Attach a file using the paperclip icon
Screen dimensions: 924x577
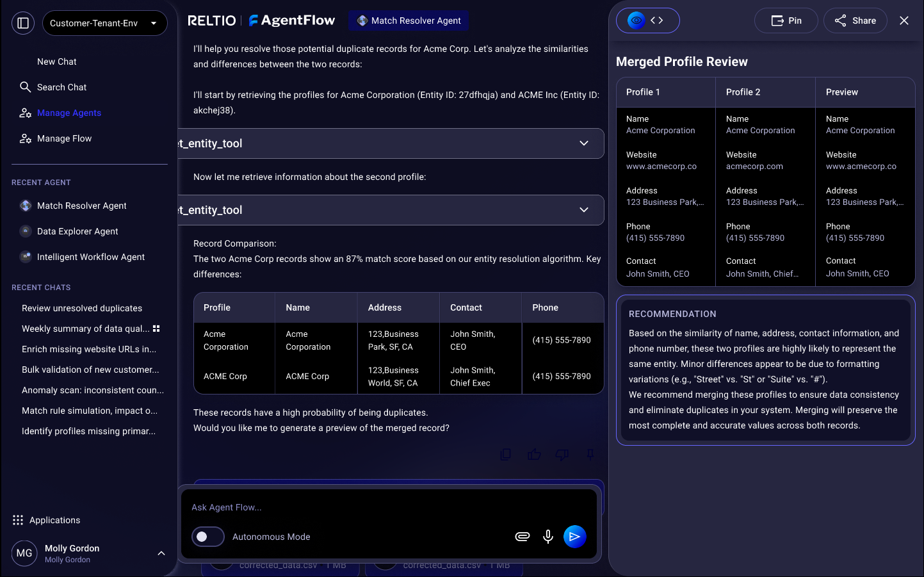[x=523, y=537]
